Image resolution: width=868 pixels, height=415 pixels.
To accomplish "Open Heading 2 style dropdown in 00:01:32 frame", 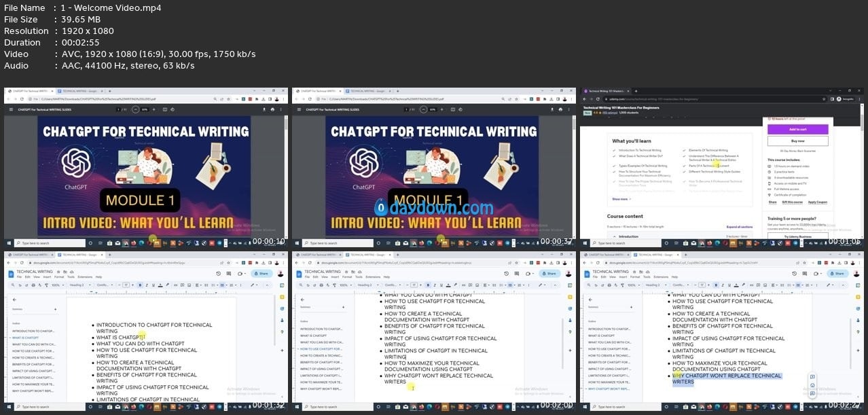I will (x=80, y=285).
